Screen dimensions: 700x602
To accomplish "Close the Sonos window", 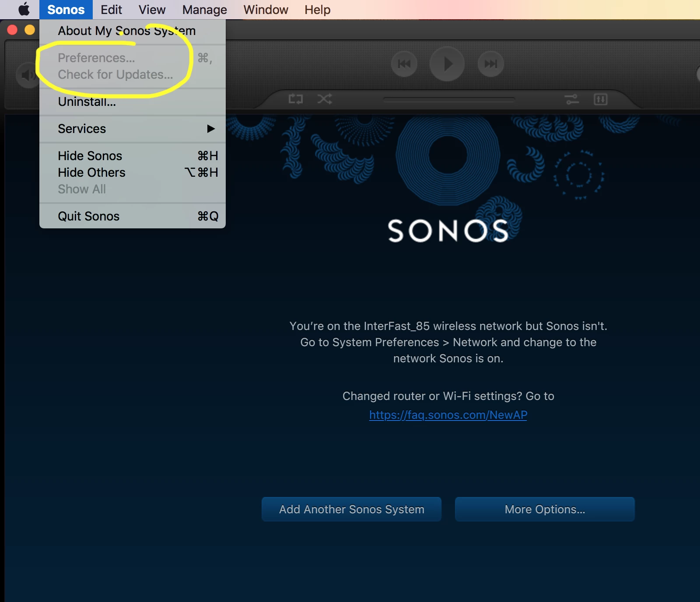I will click(x=12, y=30).
